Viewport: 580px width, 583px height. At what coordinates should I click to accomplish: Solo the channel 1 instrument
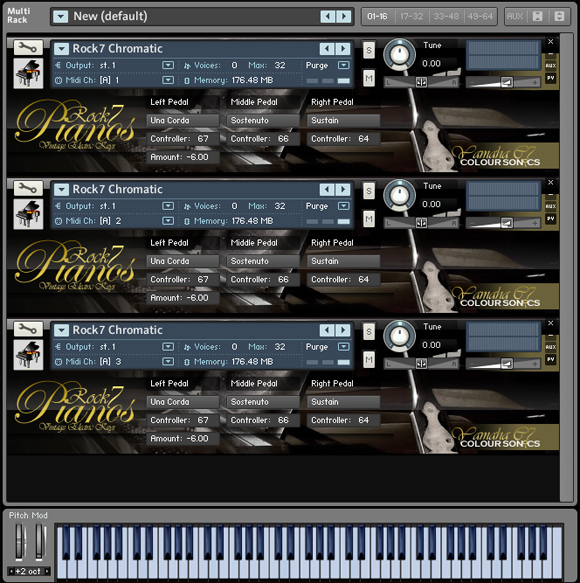tap(369, 50)
